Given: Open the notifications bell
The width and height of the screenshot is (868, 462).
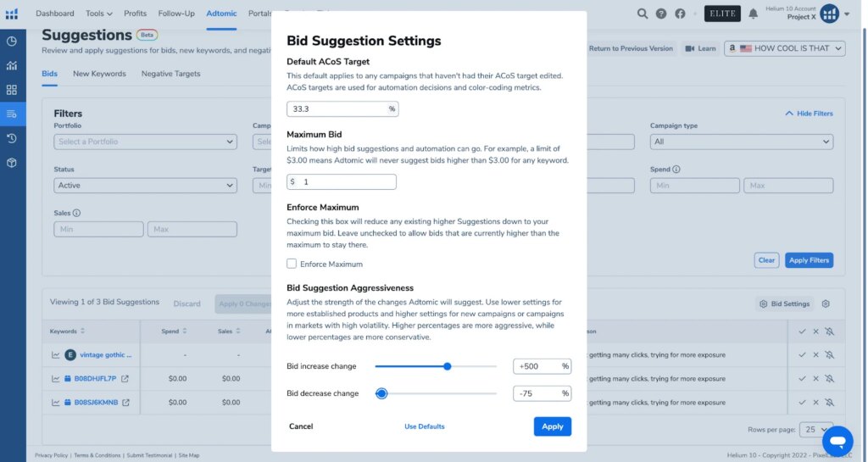Looking at the screenshot, I should point(753,14).
